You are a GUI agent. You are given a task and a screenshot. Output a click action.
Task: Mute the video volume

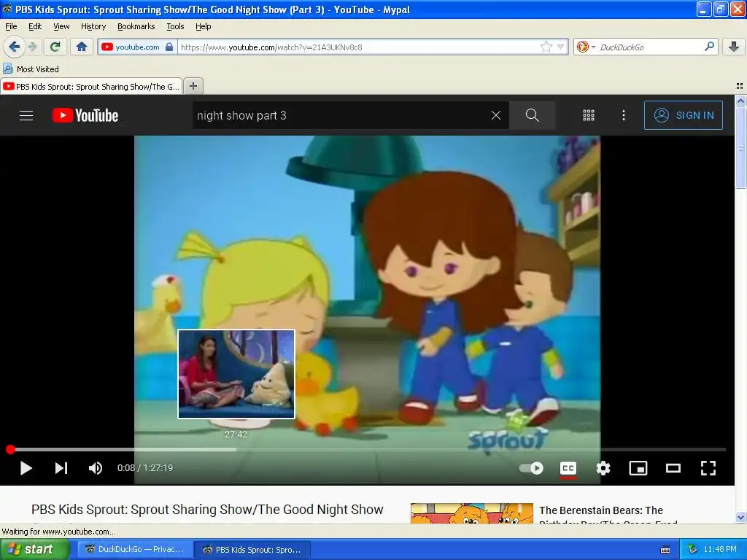point(96,468)
